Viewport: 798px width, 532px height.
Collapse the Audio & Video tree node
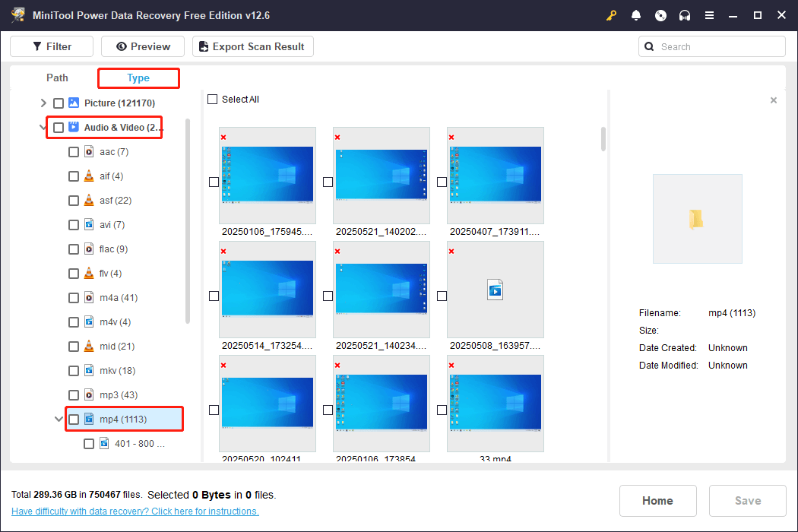click(43, 127)
